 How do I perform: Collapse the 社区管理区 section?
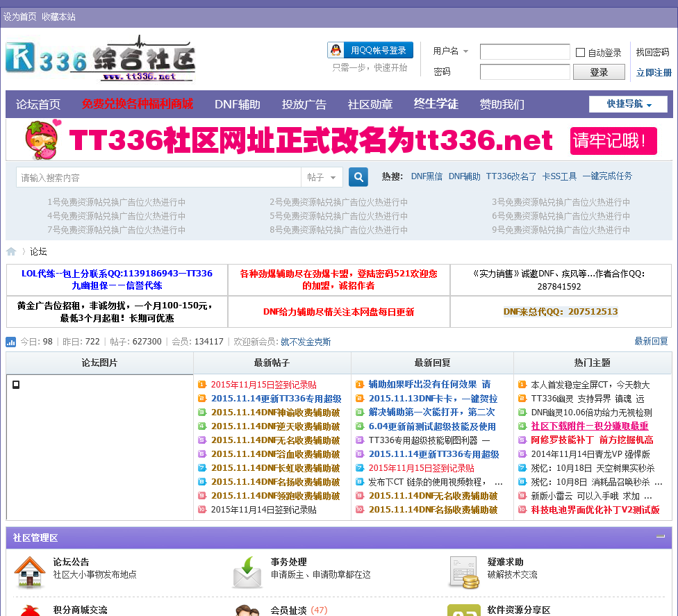pyautogui.click(x=660, y=536)
